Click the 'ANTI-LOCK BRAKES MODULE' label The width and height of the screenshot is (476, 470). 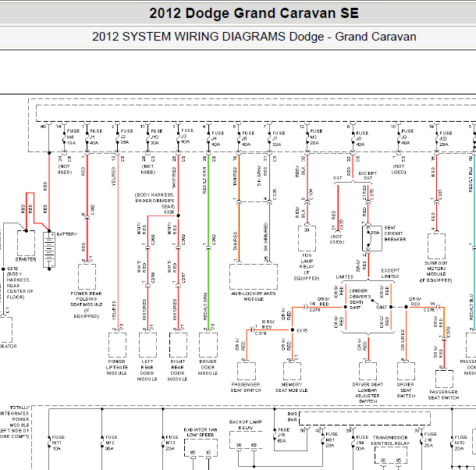tap(254, 296)
